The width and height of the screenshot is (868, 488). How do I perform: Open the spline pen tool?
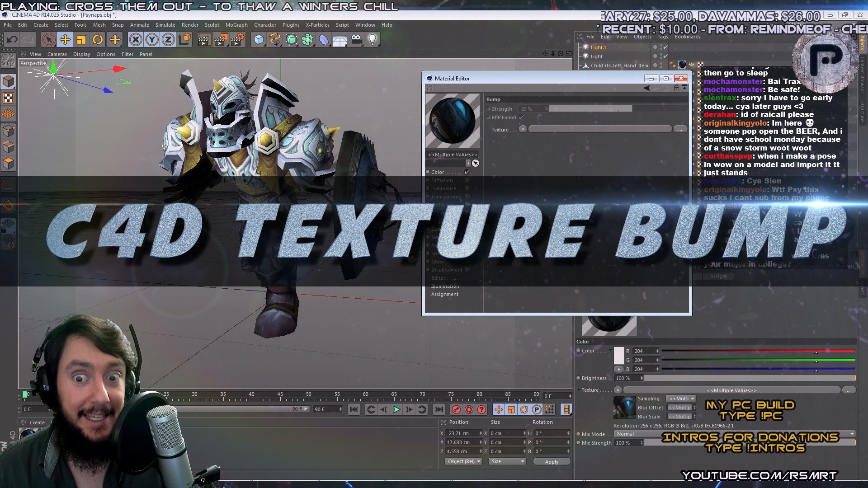275,40
